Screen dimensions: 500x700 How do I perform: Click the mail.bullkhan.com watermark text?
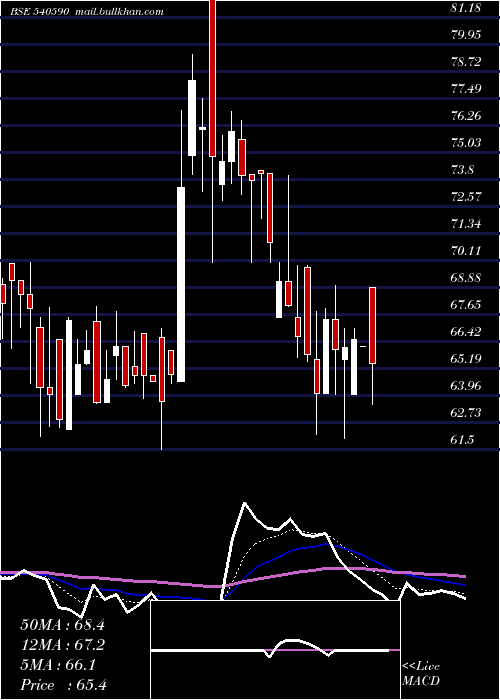pyautogui.click(x=119, y=12)
